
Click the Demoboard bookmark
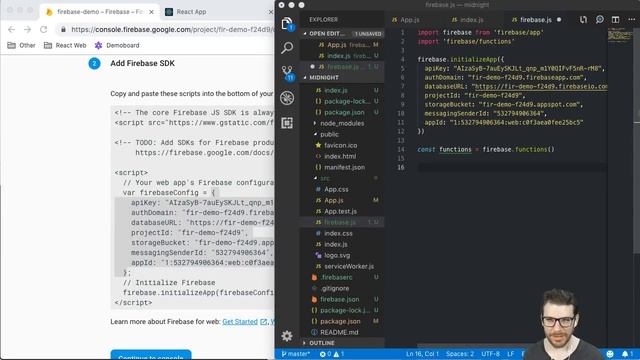tap(117, 45)
